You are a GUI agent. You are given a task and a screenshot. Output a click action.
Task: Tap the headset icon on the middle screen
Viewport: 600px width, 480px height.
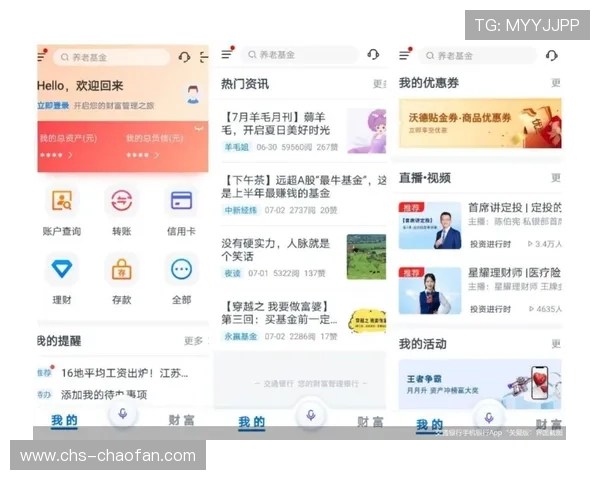373,54
